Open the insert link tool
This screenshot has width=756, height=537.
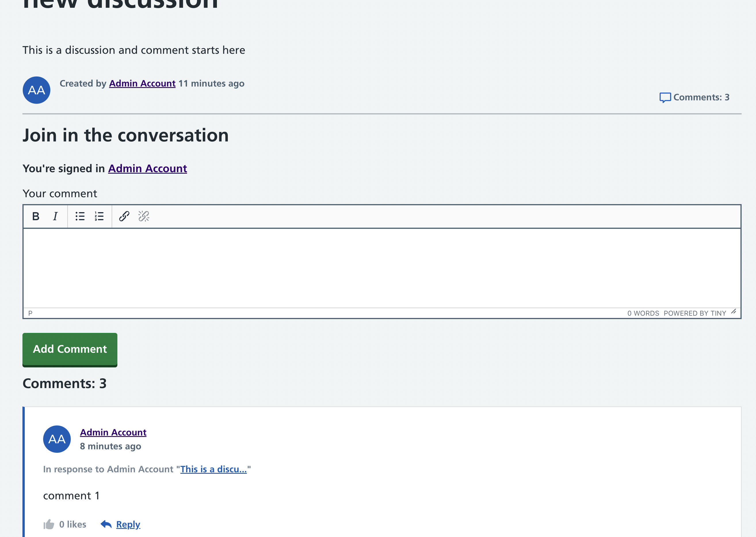124,216
